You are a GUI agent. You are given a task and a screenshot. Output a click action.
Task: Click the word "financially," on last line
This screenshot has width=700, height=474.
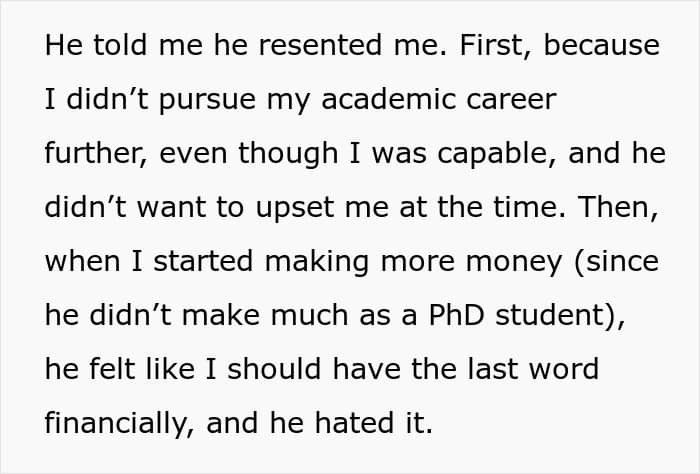(119, 424)
